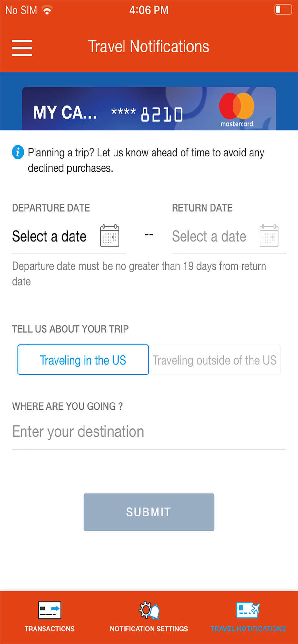Select Traveling in the US option
The width and height of the screenshot is (298, 644).
[83, 360]
